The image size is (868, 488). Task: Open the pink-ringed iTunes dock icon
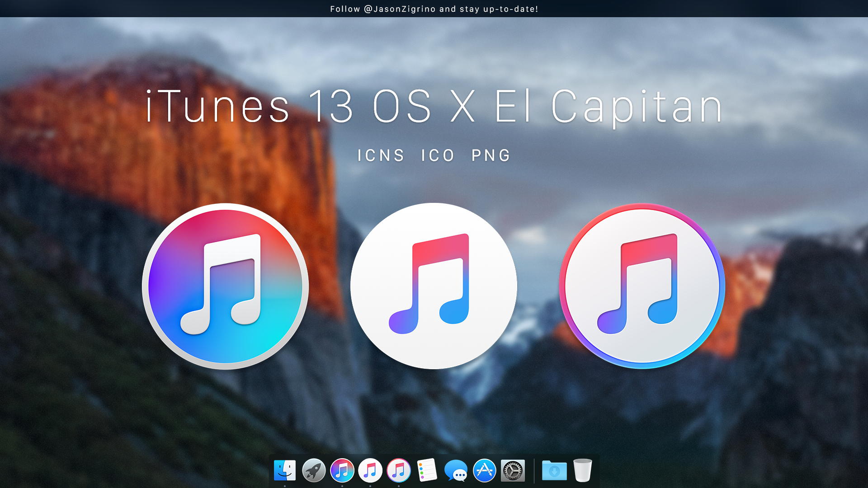tap(399, 470)
